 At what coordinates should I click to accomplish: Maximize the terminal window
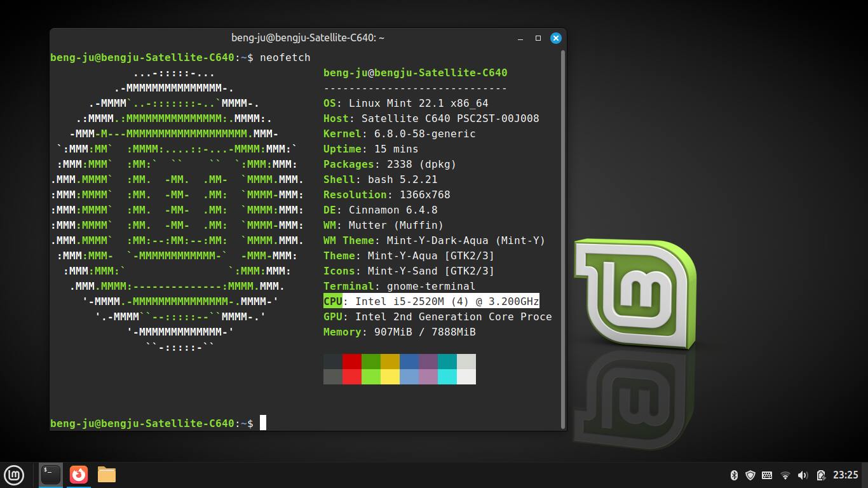click(538, 38)
